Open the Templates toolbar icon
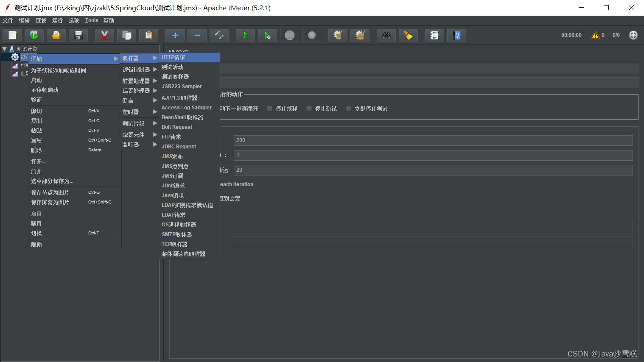This screenshot has height=362, width=644. click(34, 35)
